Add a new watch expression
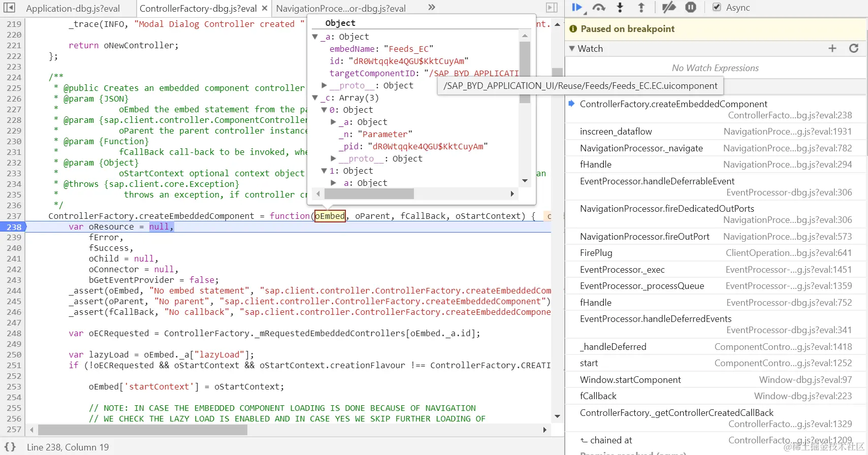The height and width of the screenshot is (455, 868). click(832, 48)
